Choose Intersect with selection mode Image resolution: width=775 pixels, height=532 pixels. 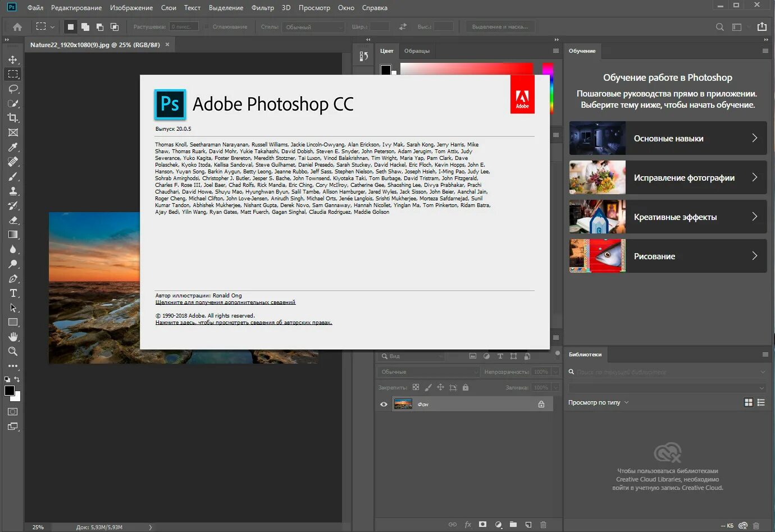[115, 26]
